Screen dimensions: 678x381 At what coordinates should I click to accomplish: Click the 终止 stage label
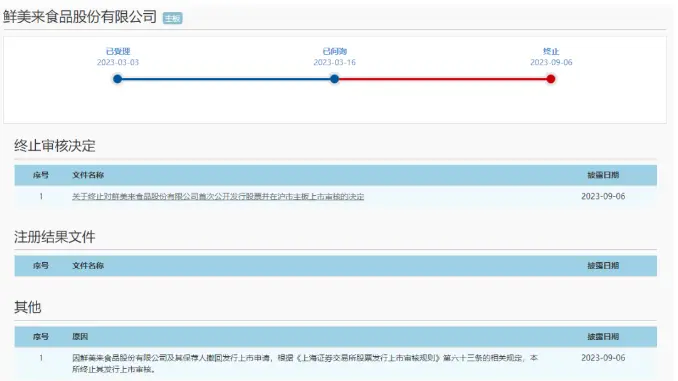point(551,51)
